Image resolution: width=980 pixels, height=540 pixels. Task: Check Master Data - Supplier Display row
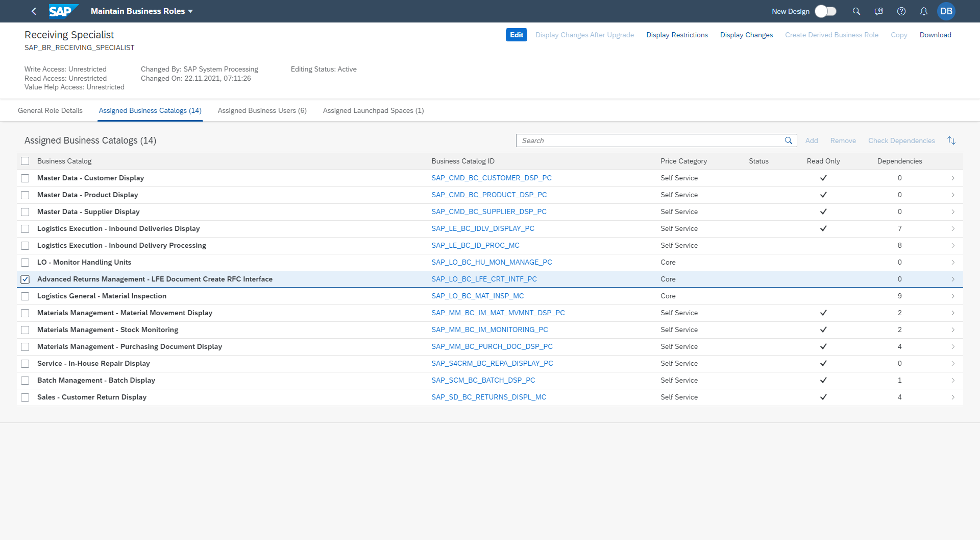pyautogui.click(x=25, y=212)
